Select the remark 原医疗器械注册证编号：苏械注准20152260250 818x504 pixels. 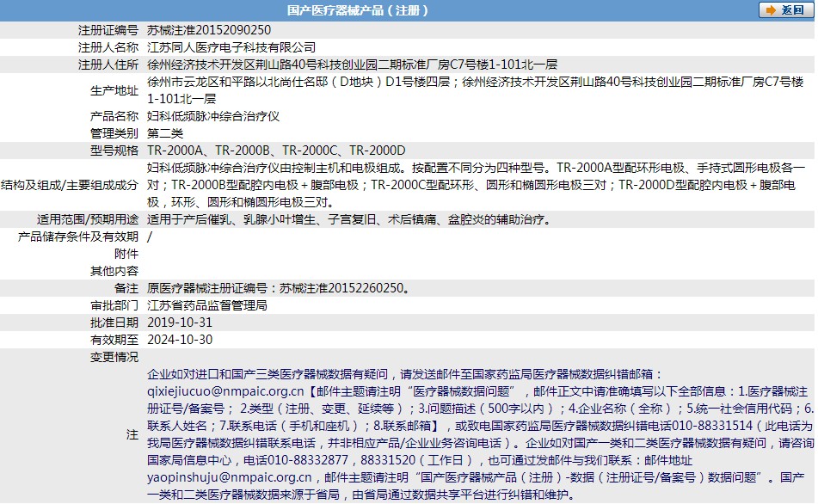[x=278, y=288]
